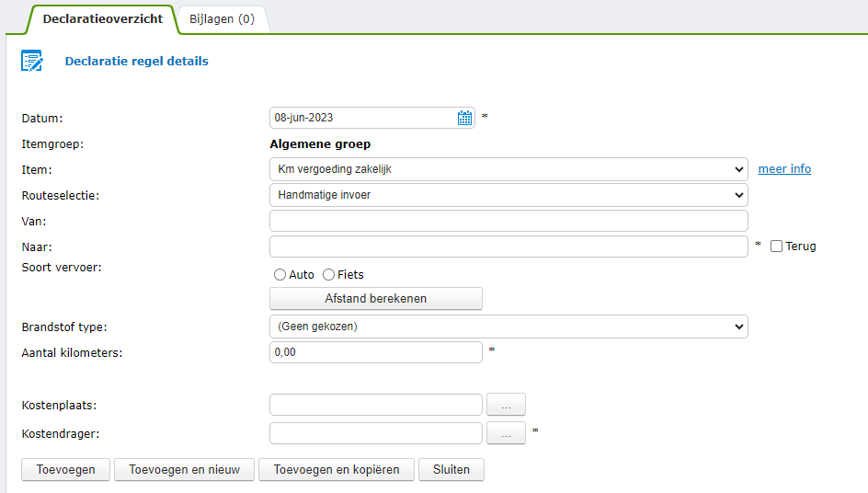Click the Aantal kilometers input field
This screenshot has width=868, height=493.
point(375,352)
